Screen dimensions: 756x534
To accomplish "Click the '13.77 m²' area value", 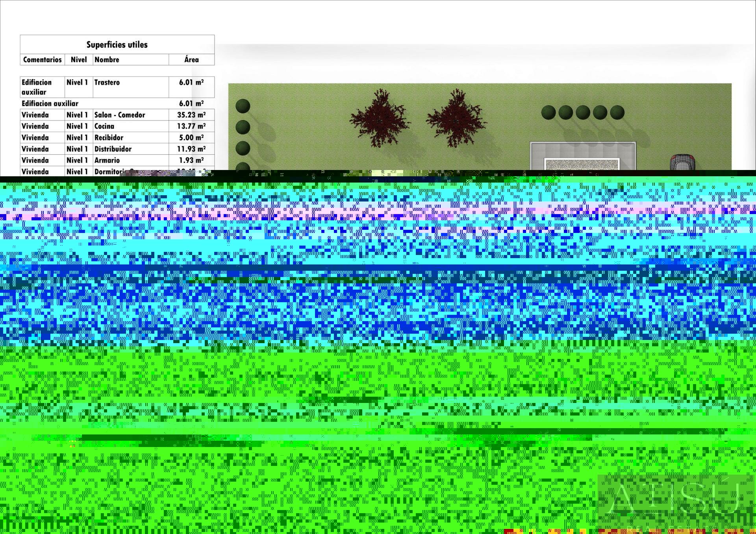I will click(191, 126).
